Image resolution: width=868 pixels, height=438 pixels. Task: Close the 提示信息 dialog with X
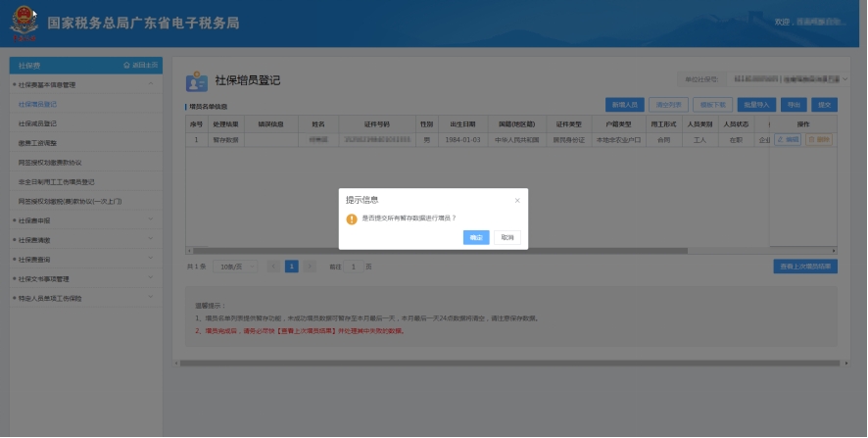[517, 200]
